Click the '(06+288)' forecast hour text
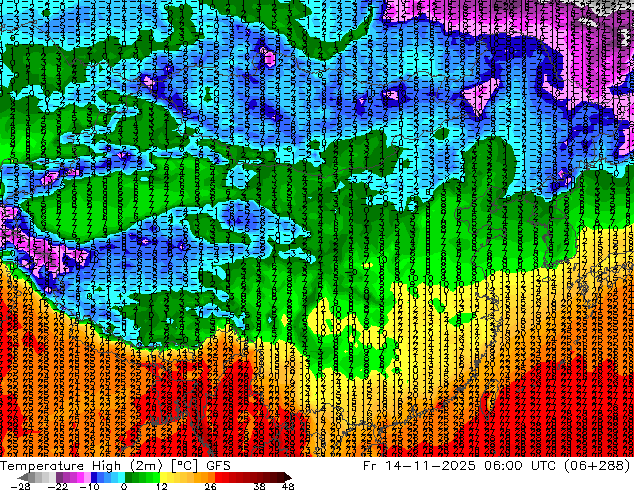Screen dimensions: 634x490 (x=598, y=466)
